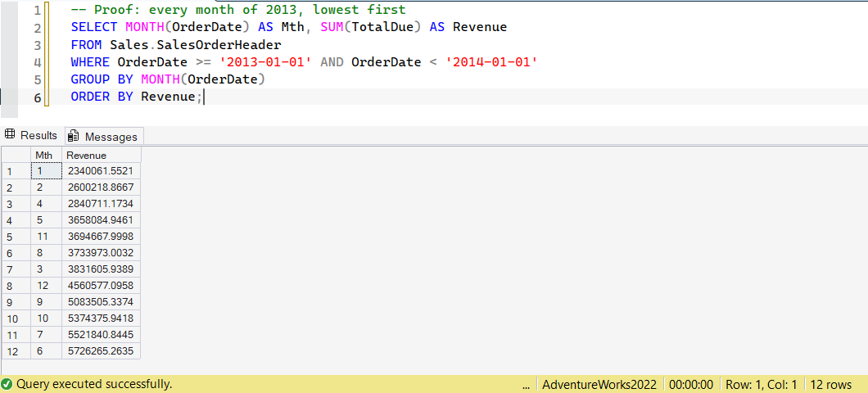Screen dimensions: 868x393
Task: Click the Query executed successfully status text
Action: click(94, 384)
